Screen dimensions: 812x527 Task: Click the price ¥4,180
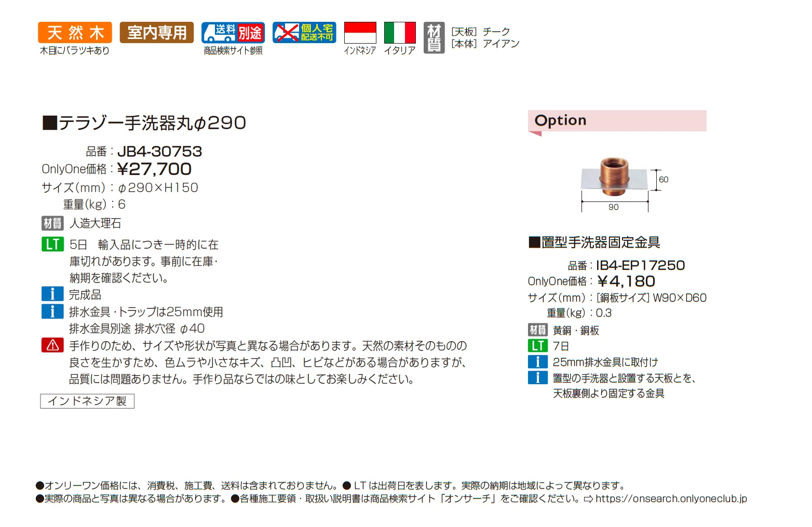coord(626,281)
